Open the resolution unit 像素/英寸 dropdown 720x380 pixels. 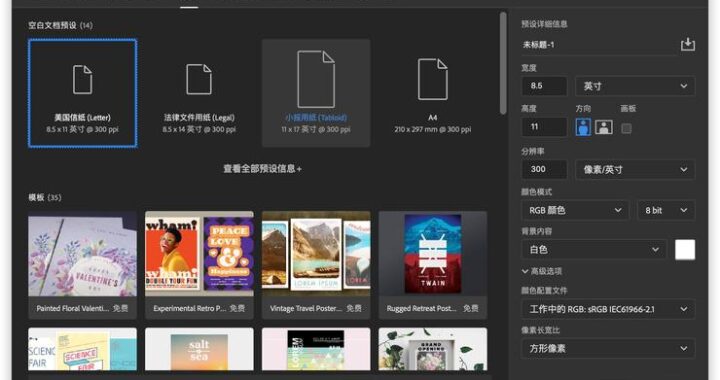(x=635, y=169)
